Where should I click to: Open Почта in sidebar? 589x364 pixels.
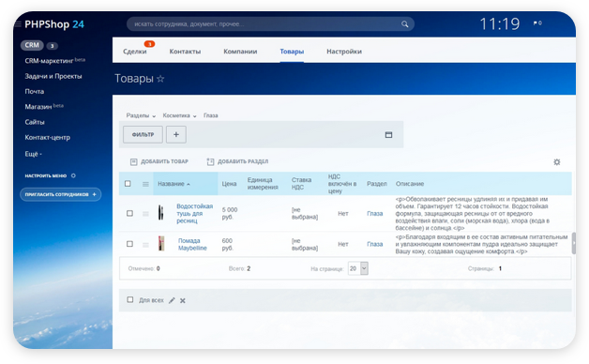35,91
